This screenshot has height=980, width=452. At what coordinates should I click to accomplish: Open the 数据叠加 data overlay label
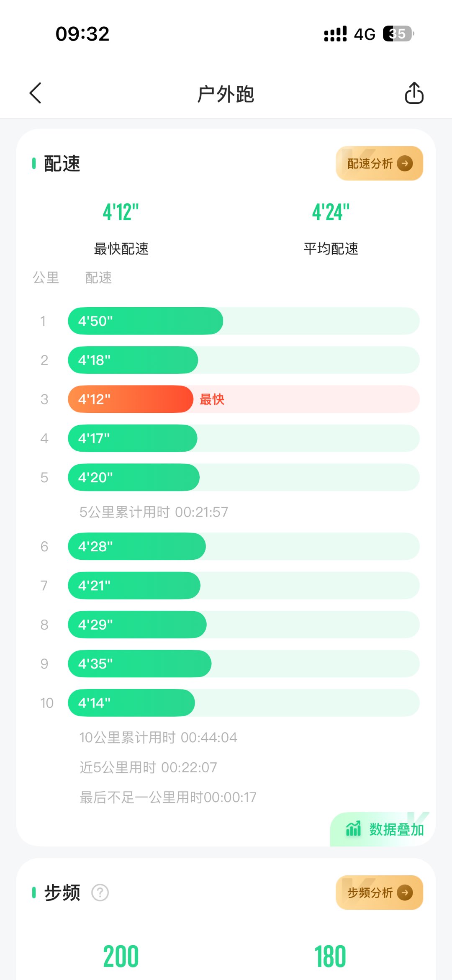coord(396,830)
